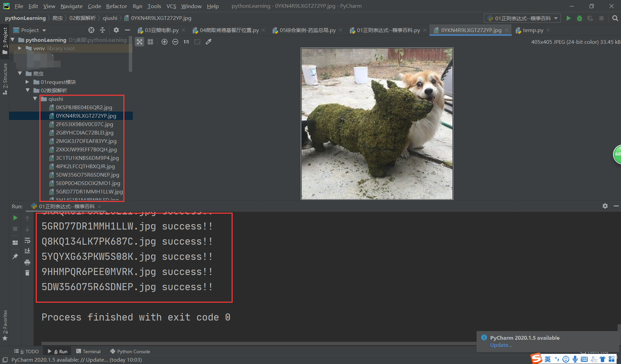This screenshot has height=364, width=621.
Task: Open Project view selector dropdown
Action: pyautogui.click(x=30, y=30)
